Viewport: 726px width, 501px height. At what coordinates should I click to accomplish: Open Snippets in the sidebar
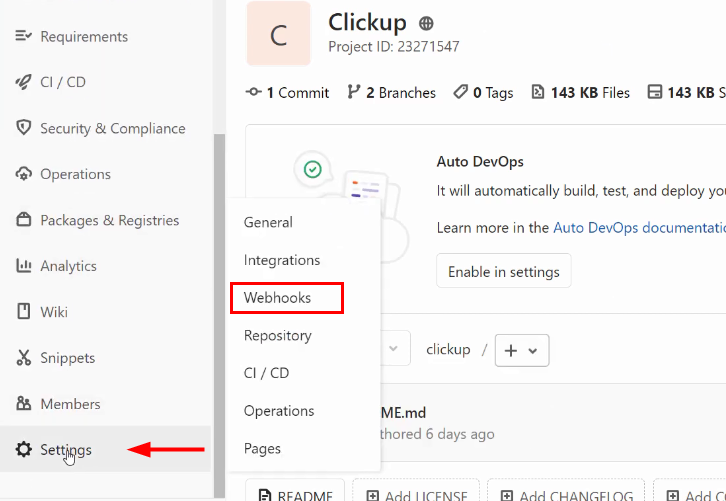pos(68,358)
